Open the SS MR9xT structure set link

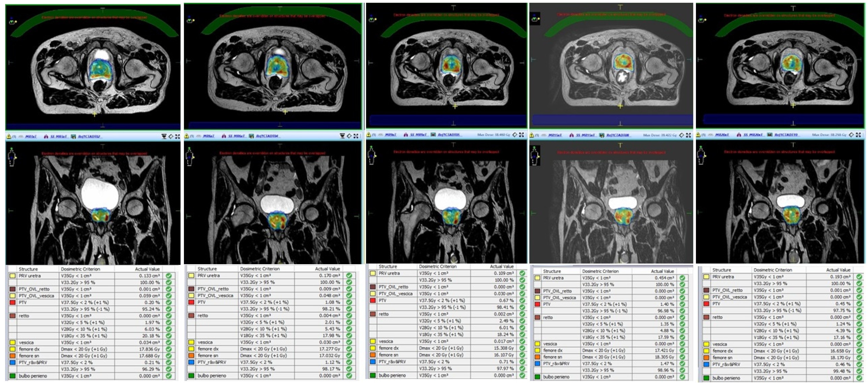pos(420,135)
